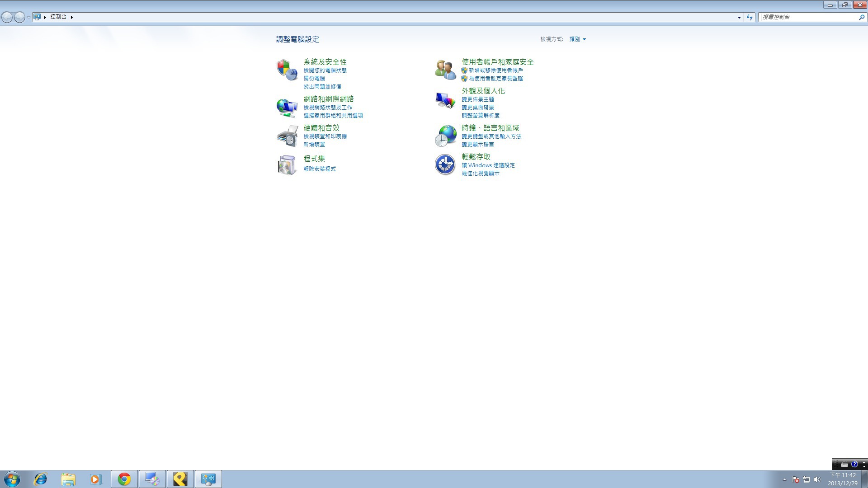Open the 硬體和音效 heading link
Image resolution: width=868 pixels, height=488 pixels.
click(x=321, y=128)
